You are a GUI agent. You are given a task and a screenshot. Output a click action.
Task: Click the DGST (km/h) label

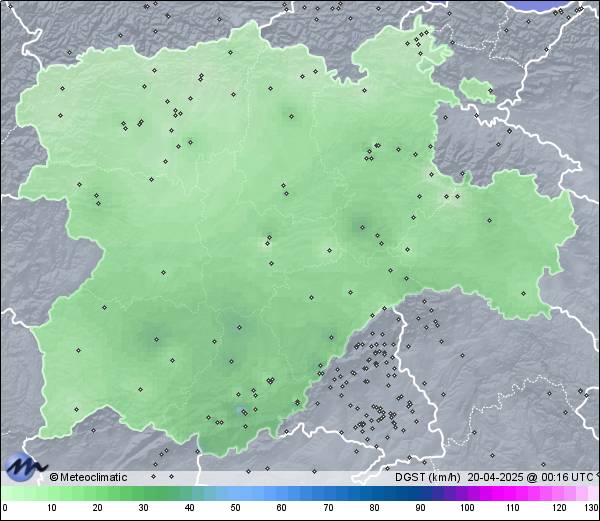(428, 477)
